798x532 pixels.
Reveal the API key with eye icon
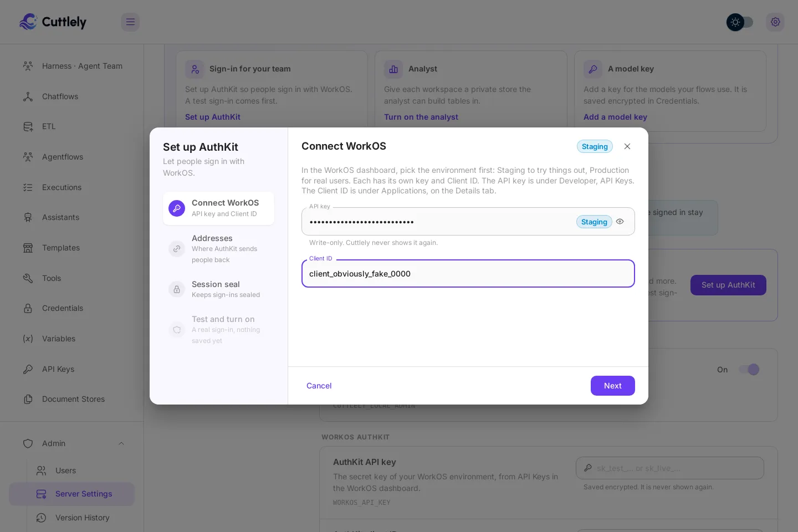pos(620,222)
